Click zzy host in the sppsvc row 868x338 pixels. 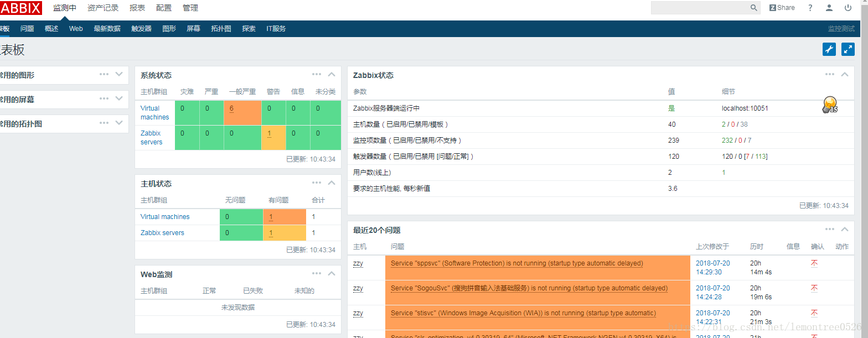(x=358, y=263)
